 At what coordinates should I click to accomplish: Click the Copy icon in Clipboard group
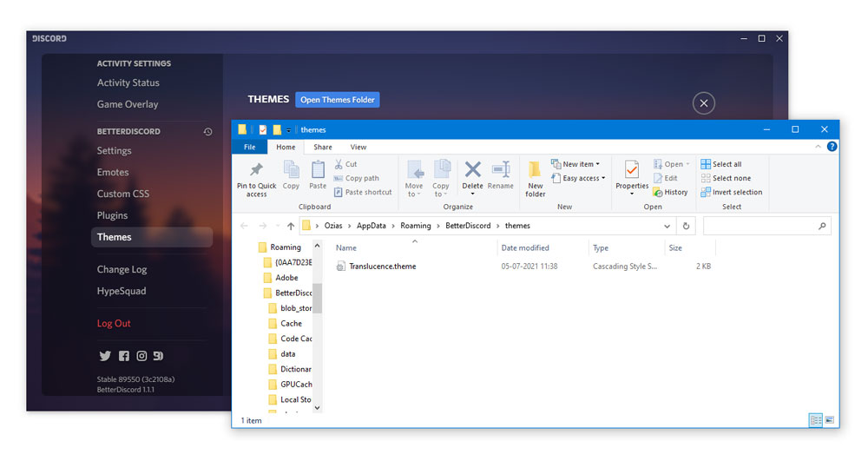coord(291,169)
